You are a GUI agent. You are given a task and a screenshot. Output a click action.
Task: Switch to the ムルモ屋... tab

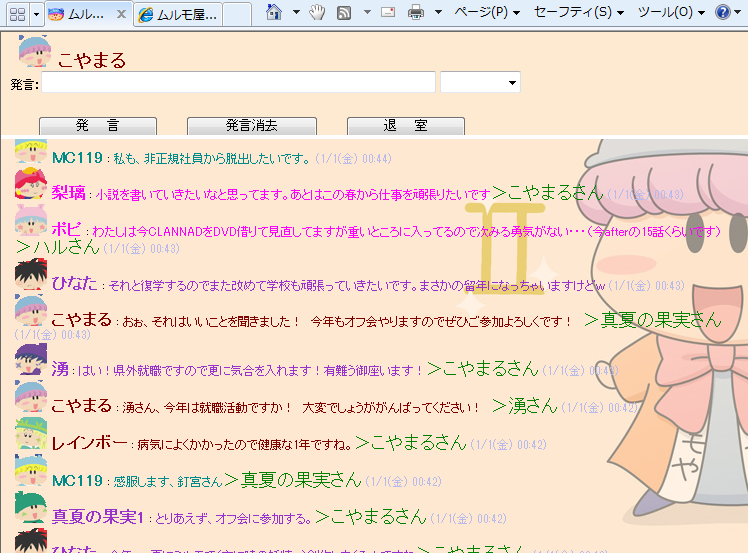[178, 15]
